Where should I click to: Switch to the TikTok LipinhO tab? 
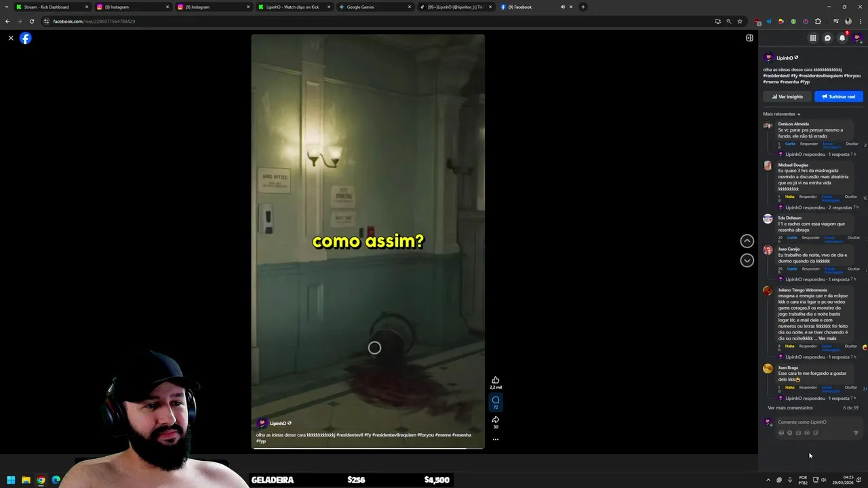click(x=455, y=7)
